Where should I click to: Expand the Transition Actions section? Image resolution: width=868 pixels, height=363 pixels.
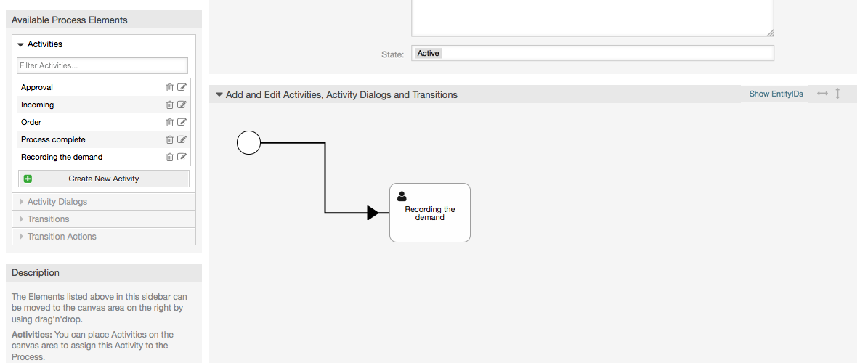[61, 237]
